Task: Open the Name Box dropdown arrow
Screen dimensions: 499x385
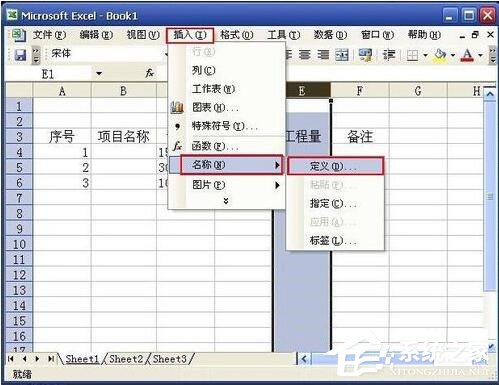Action: click(x=99, y=74)
